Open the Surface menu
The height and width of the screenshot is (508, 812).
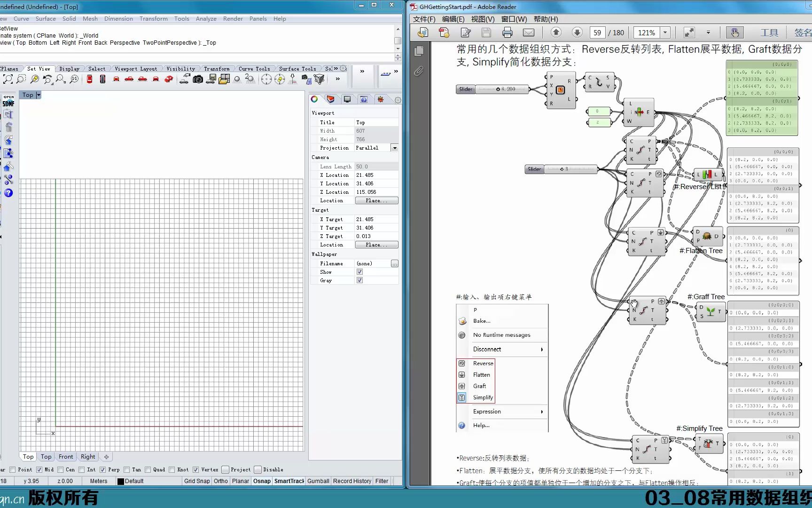coord(46,19)
